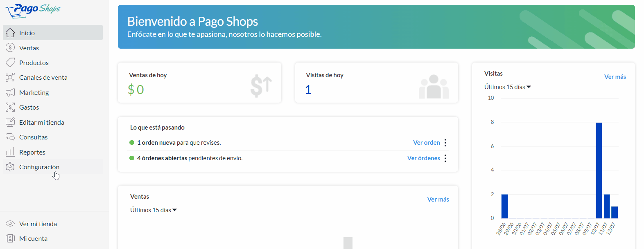644x249 pixels.
Task: Open the Gastos section
Action: (53, 107)
